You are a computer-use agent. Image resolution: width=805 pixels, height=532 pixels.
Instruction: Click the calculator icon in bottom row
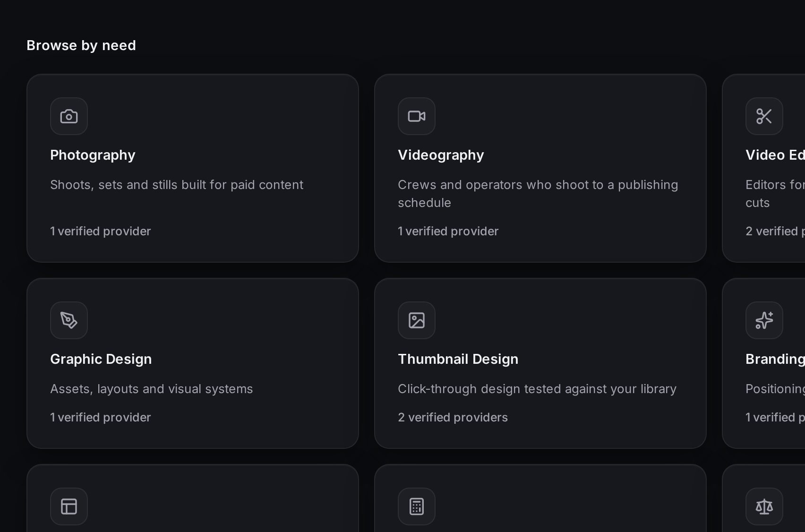tap(417, 506)
